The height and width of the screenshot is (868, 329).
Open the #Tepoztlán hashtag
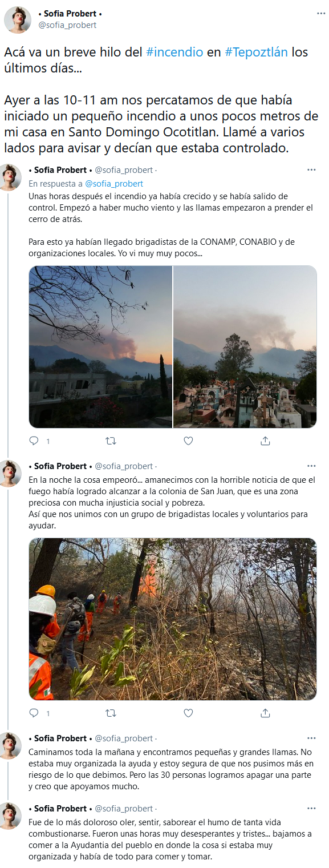coord(257,52)
